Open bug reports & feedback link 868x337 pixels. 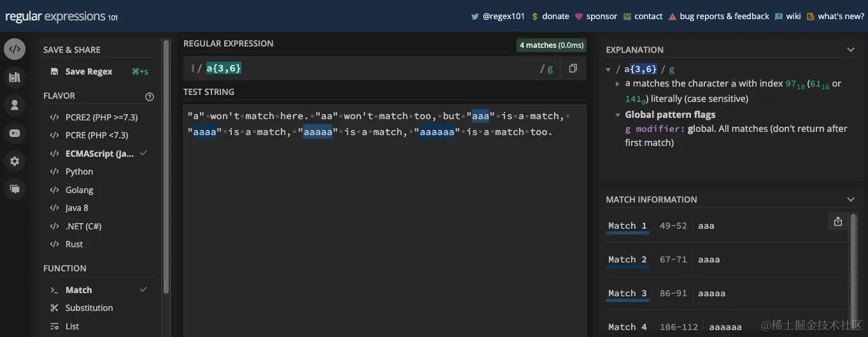[x=724, y=17]
